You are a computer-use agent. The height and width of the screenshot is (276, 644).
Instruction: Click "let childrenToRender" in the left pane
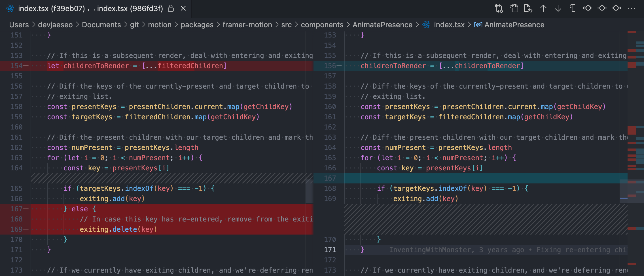pyautogui.click(x=88, y=66)
